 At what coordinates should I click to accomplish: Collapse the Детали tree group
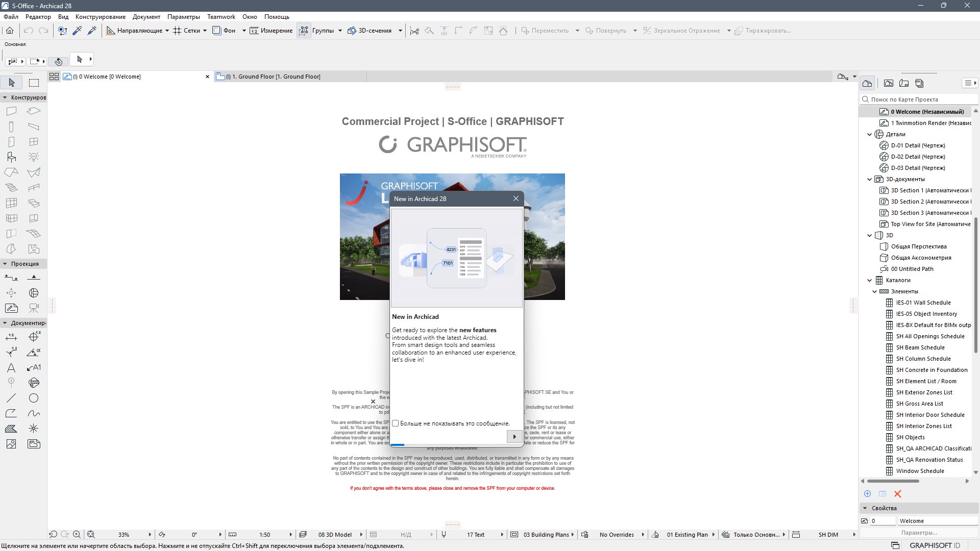870,135
